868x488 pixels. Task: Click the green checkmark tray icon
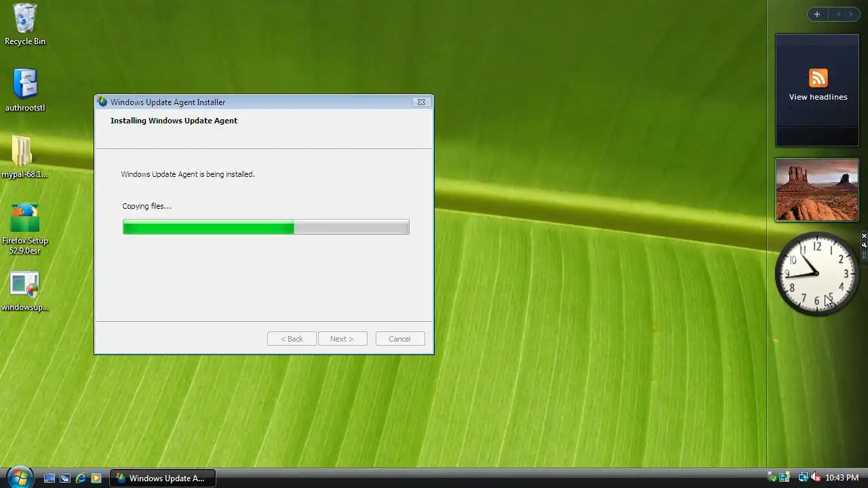pyautogui.click(x=772, y=478)
